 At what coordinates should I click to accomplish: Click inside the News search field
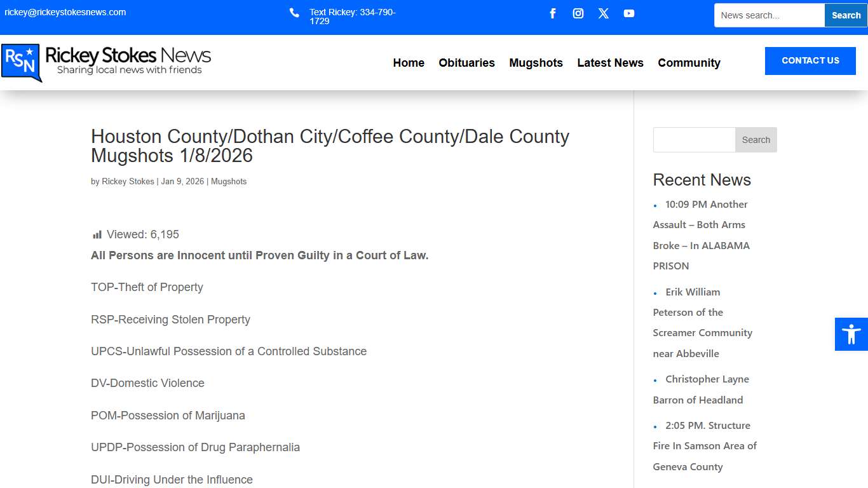(769, 15)
